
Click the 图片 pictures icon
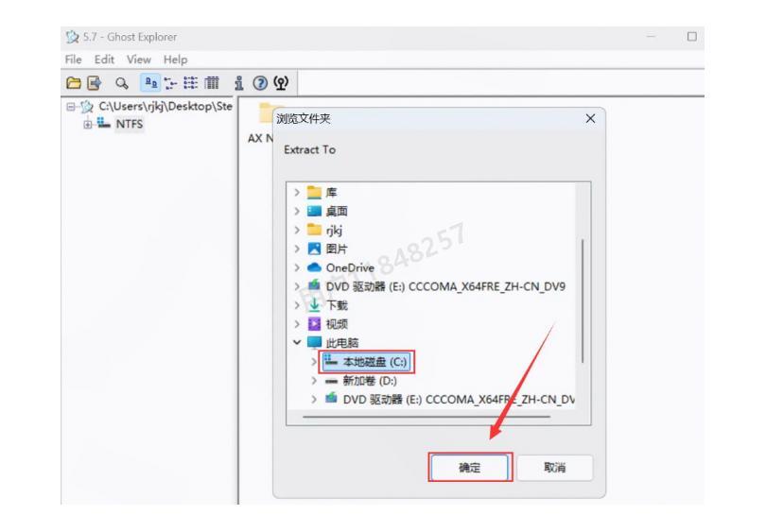(314, 249)
